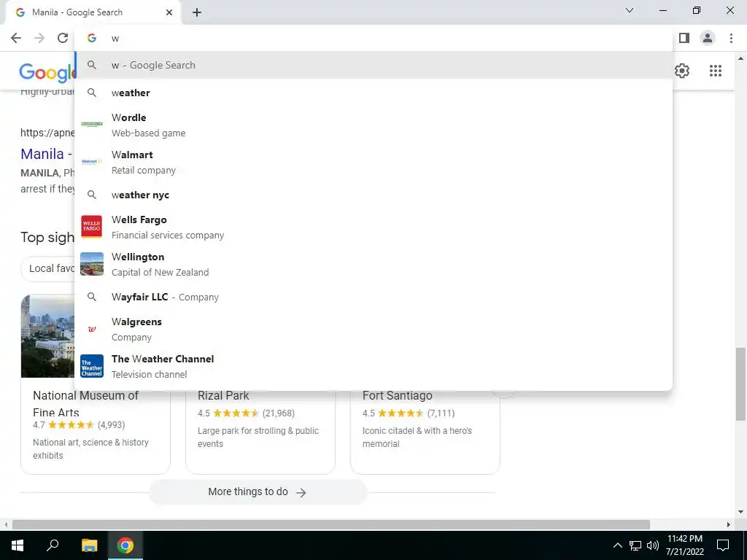Open the Google apps grid
The image size is (747, 560).
click(715, 71)
